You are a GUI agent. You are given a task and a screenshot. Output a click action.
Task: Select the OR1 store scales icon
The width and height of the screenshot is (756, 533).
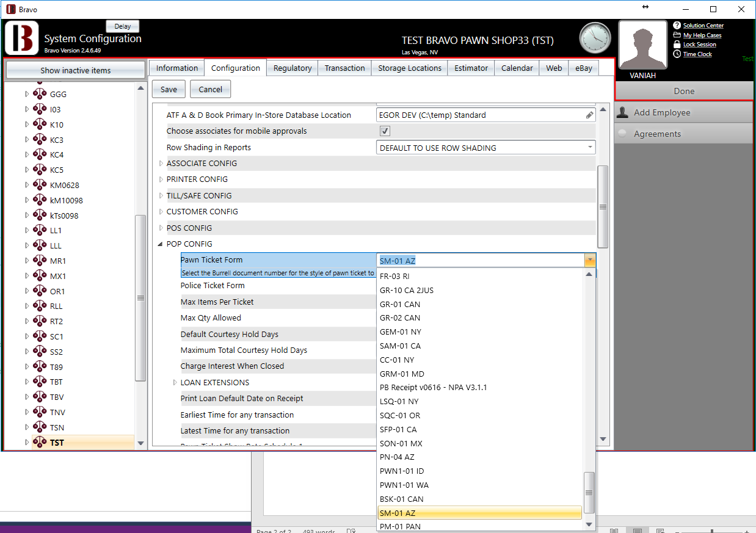coord(40,291)
